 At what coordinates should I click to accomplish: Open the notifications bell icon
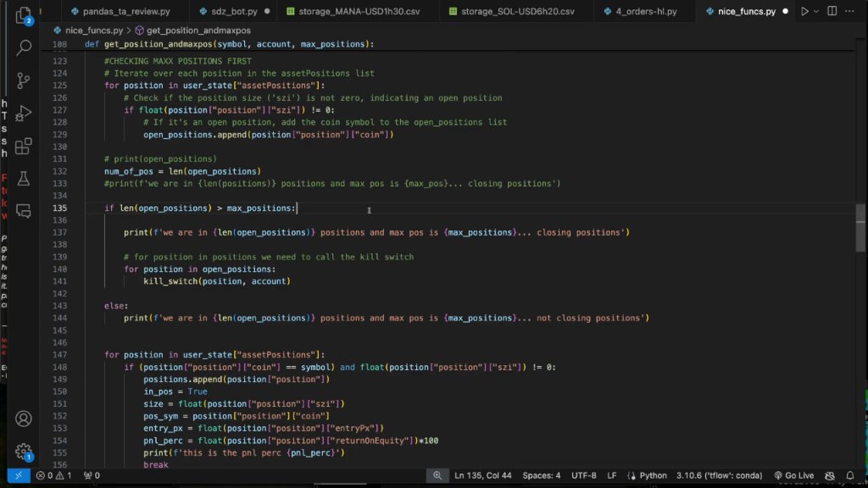(850, 475)
